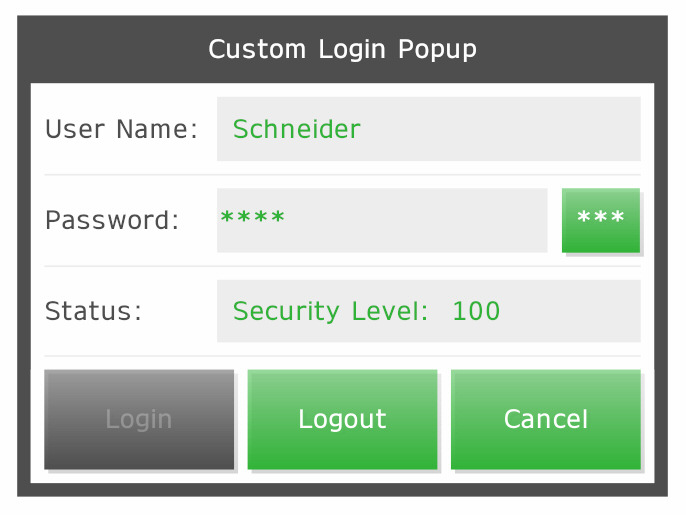Click the security level value 100
This screenshot has height=515, width=686.
pyautogui.click(x=476, y=311)
